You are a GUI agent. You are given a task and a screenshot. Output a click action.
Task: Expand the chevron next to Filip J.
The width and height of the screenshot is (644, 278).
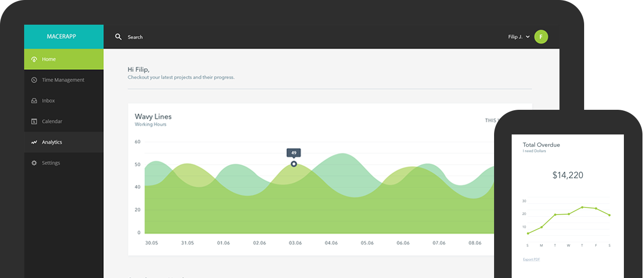click(x=527, y=37)
